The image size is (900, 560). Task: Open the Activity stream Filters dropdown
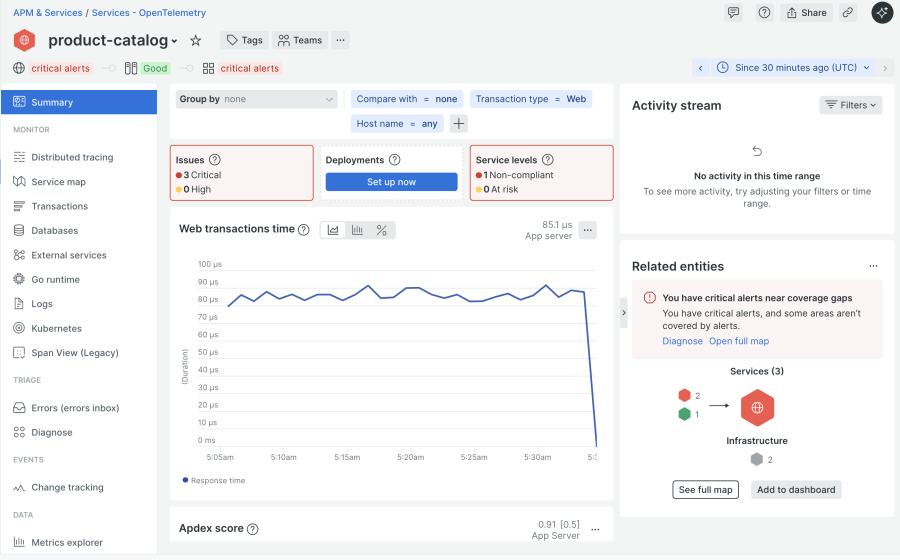(851, 105)
